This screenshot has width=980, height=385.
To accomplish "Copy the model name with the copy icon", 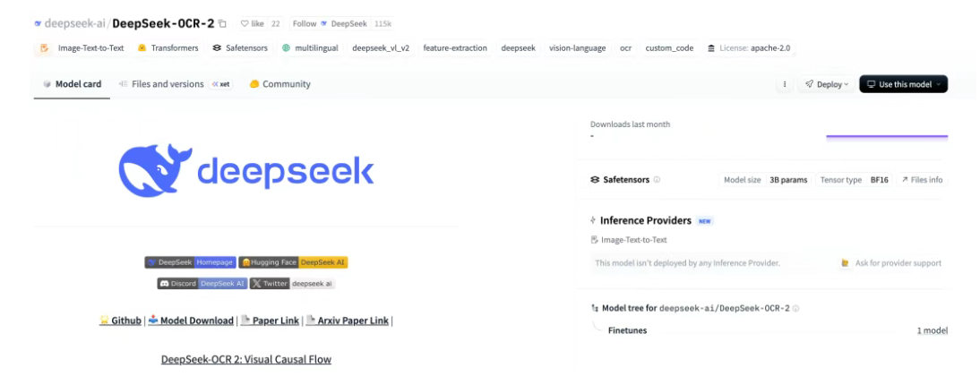I will point(222,23).
